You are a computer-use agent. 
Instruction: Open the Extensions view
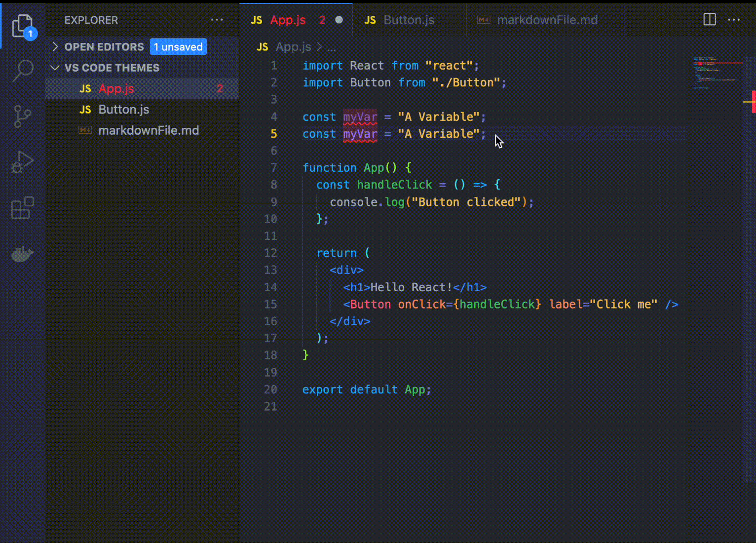(x=22, y=208)
